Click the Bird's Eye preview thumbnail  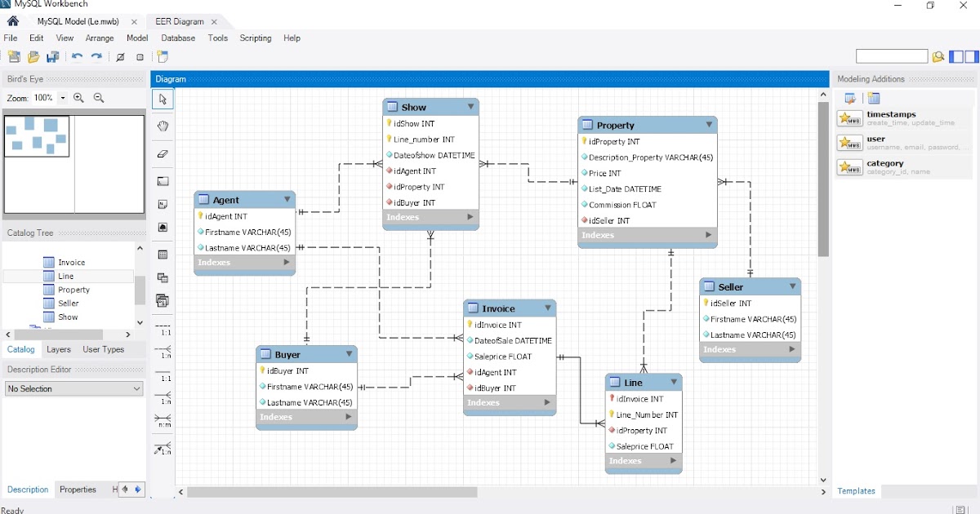click(x=75, y=166)
